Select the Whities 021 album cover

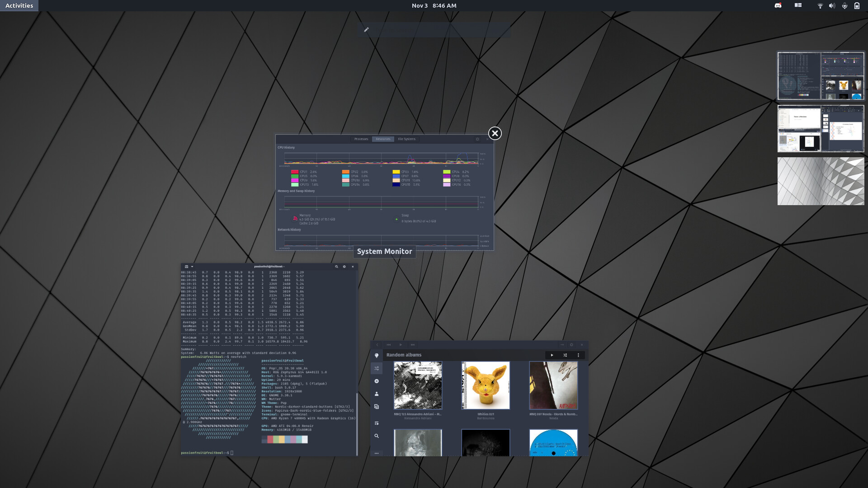(x=485, y=385)
